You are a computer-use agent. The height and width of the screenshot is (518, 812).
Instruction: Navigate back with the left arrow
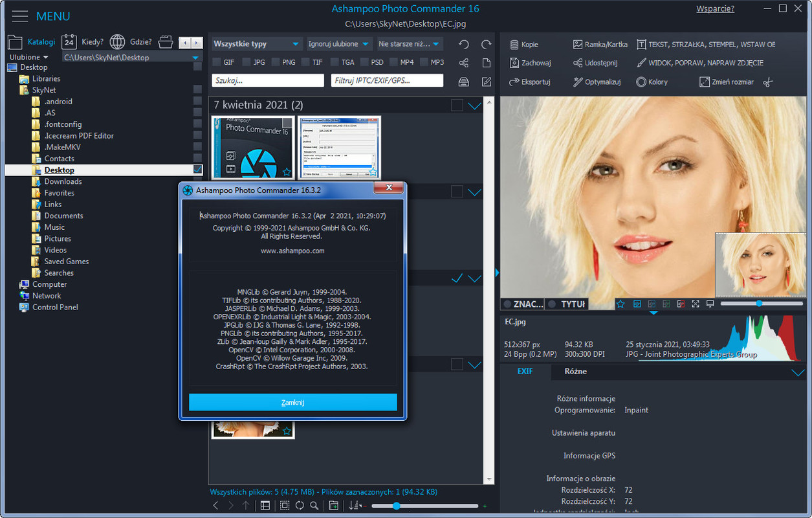coord(216,506)
